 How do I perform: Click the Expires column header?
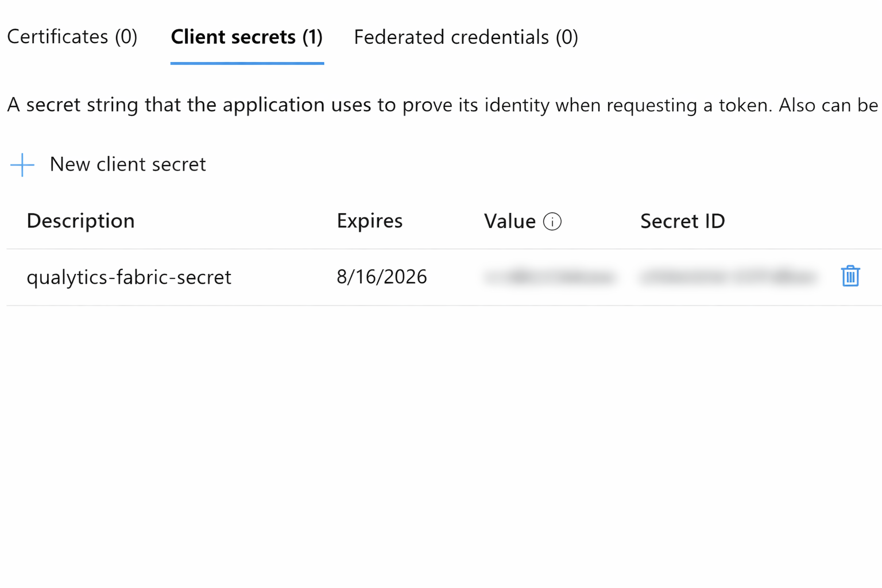[369, 220]
